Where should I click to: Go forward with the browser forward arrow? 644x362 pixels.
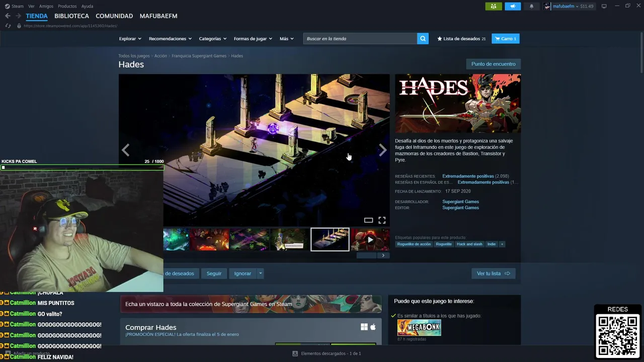point(18,16)
